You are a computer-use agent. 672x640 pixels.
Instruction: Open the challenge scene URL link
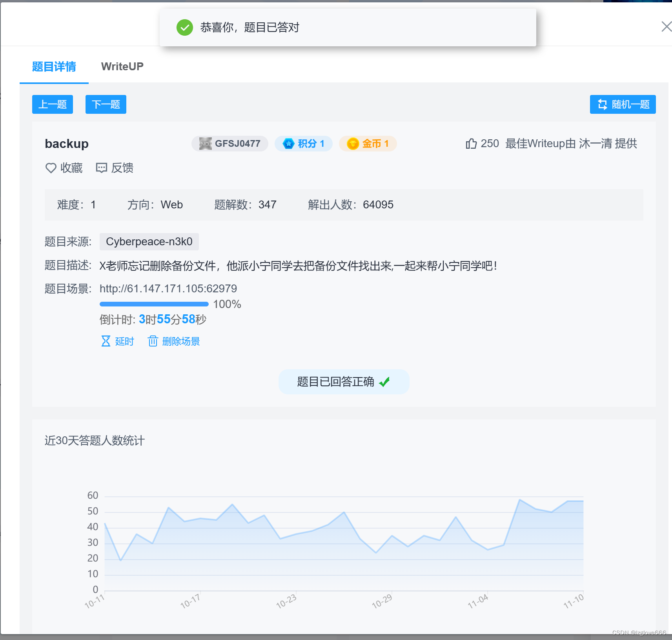pos(168,288)
